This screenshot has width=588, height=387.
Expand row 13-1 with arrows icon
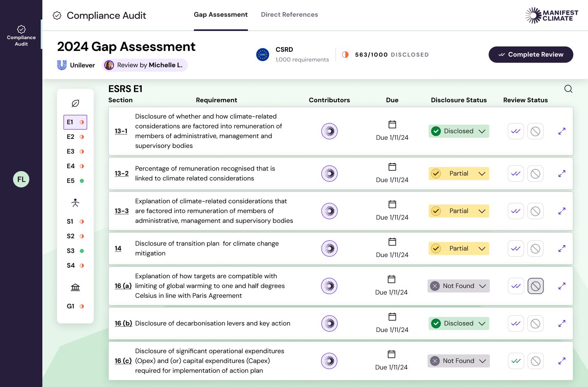562,131
